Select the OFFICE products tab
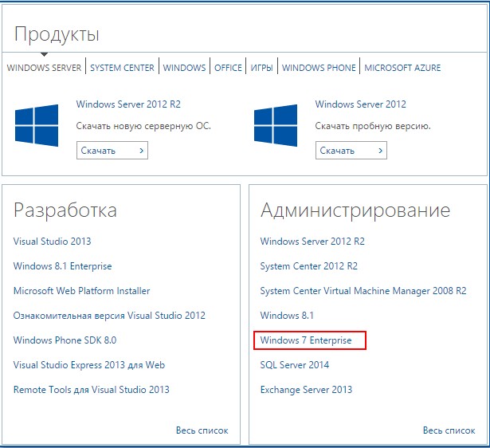 228,68
